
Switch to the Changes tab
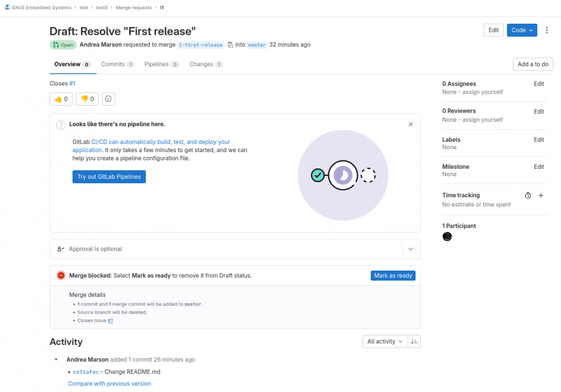[206, 64]
